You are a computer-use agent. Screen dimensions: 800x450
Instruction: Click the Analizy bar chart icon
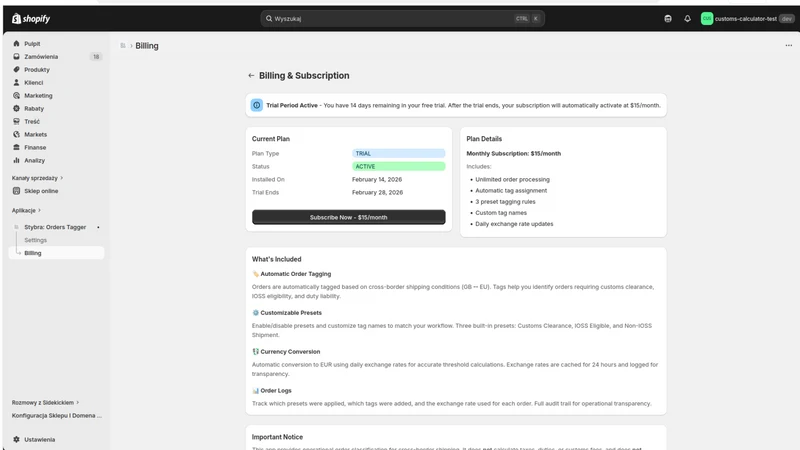pos(16,160)
